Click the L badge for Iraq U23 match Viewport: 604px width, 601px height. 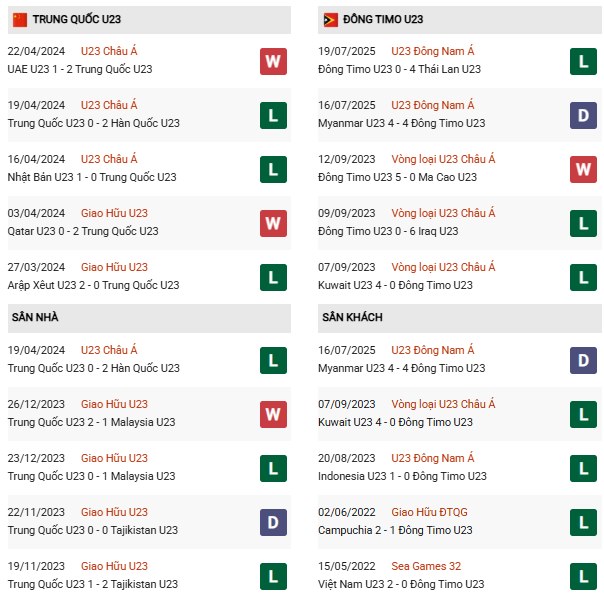pyautogui.click(x=584, y=223)
